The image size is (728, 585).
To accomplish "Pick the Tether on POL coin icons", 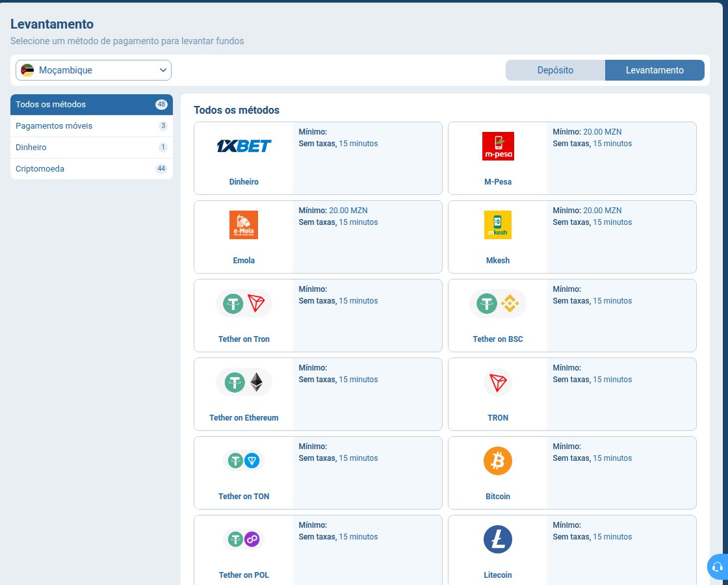I will [x=244, y=539].
